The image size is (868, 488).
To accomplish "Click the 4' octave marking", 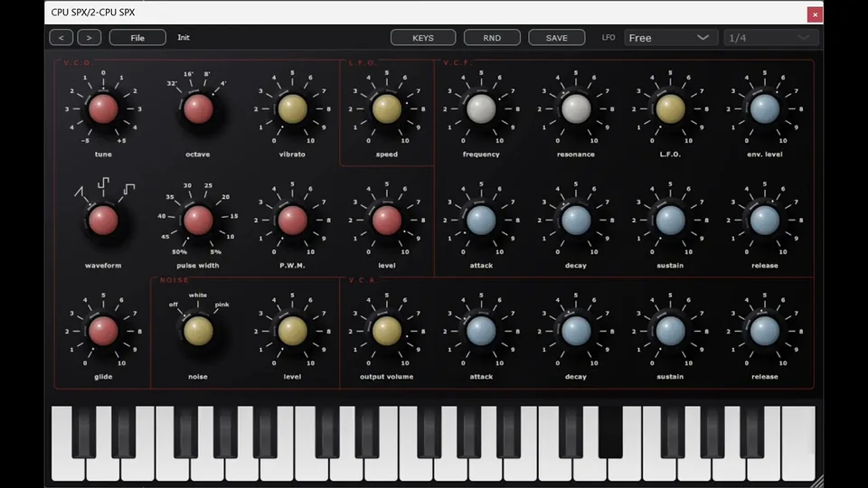I will pyautogui.click(x=223, y=83).
